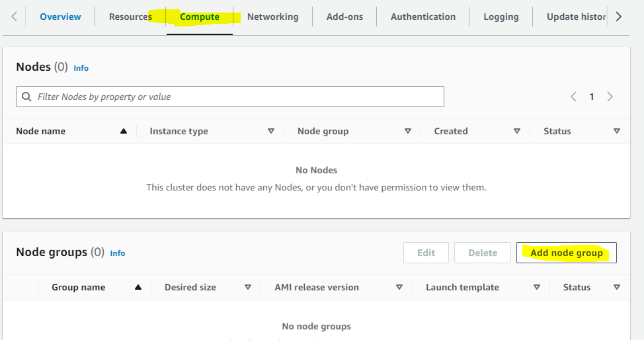Screen dimensions: 644x340
Task: Sort by Launch template column arrow
Action: click(x=537, y=287)
